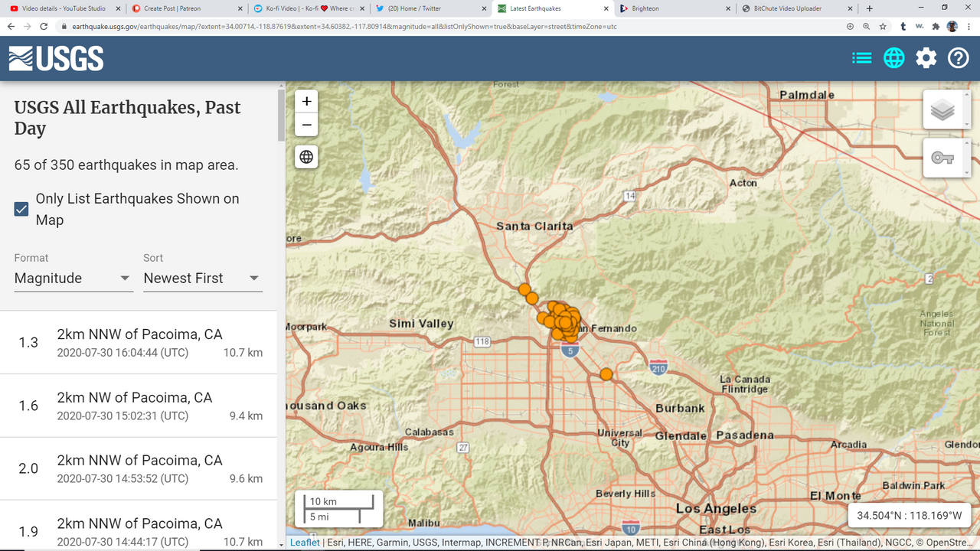Open the help question mark icon
The image size is (980, 551).
point(959,58)
